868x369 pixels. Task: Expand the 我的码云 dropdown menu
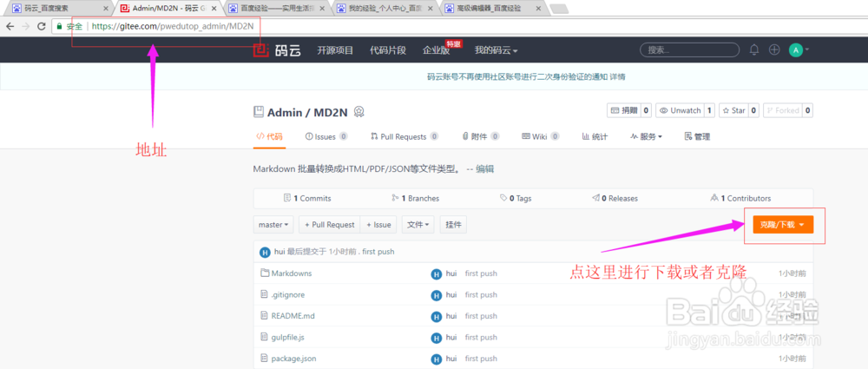pos(496,50)
